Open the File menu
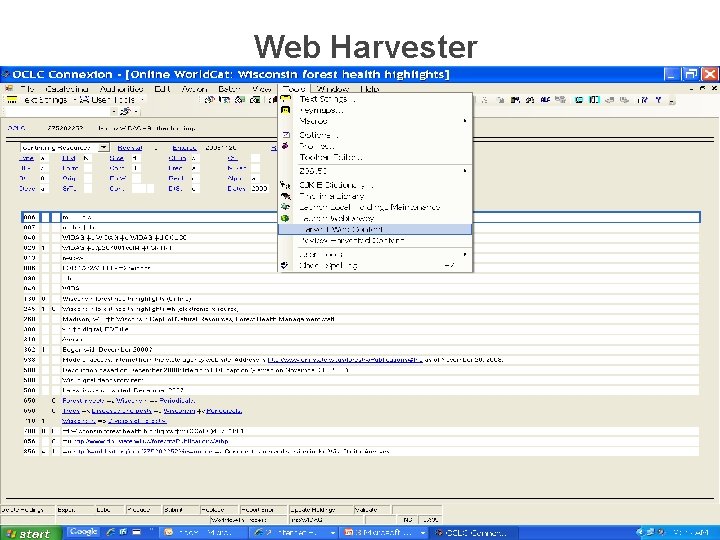 pyautogui.click(x=27, y=89)
